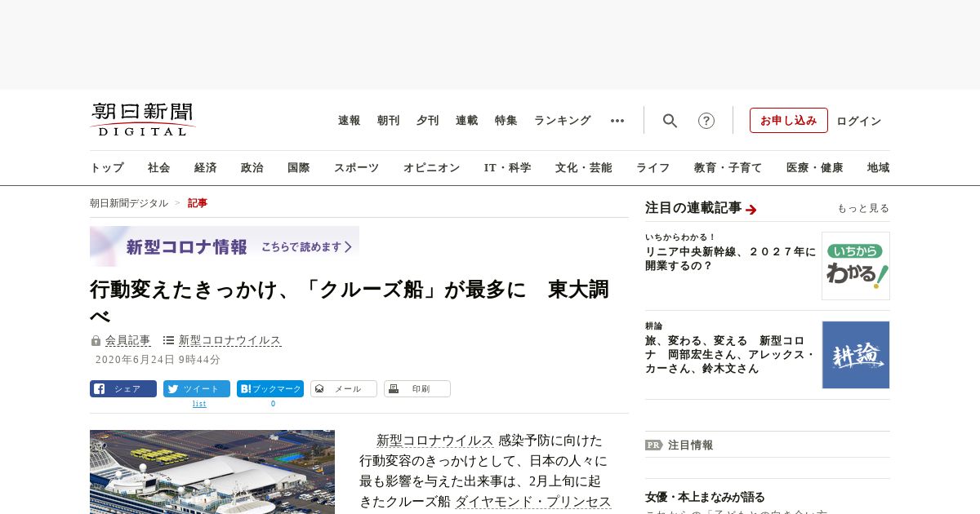
Task: Go to the 医療・健康 section
Action: tap(815, 168)
